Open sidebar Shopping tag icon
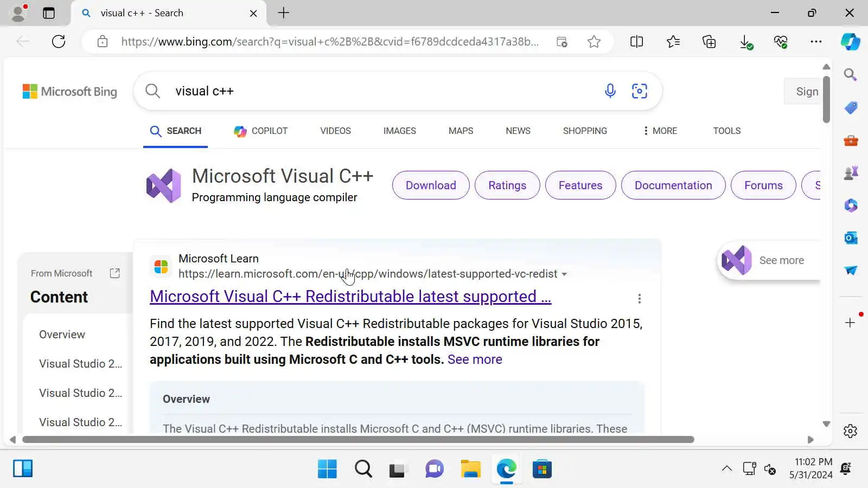868x488 pixels. [851, 108]
